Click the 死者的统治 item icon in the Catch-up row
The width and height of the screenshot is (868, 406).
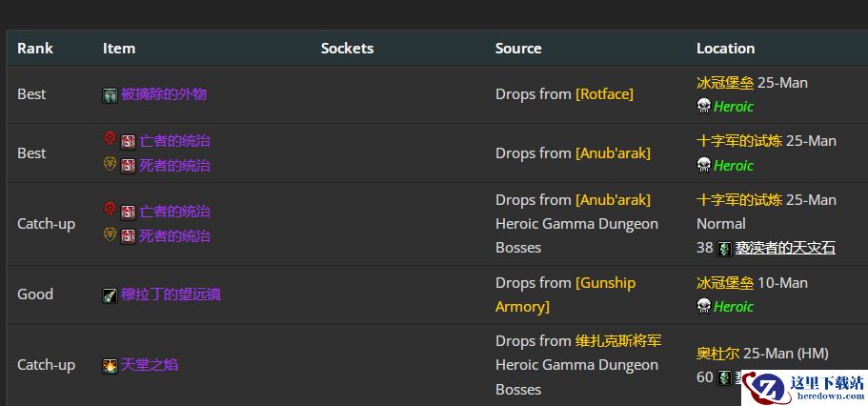[x=129, y=236]
